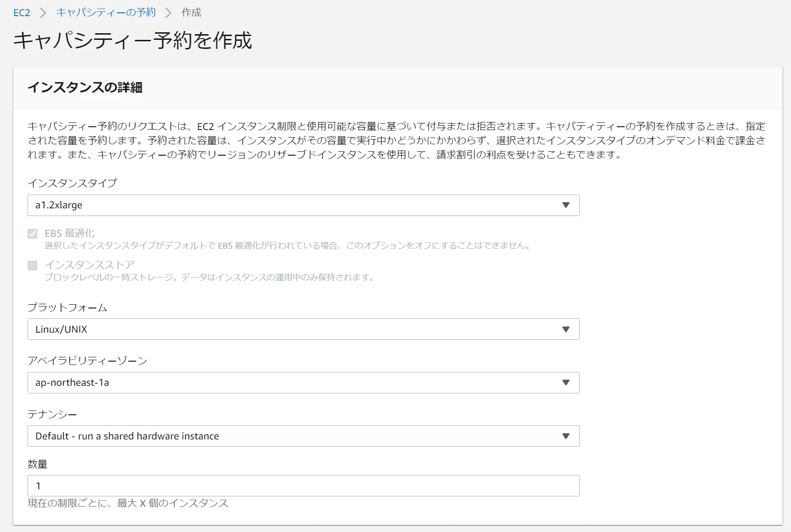
Task: Click the 数量 field label
Action: 38,464
